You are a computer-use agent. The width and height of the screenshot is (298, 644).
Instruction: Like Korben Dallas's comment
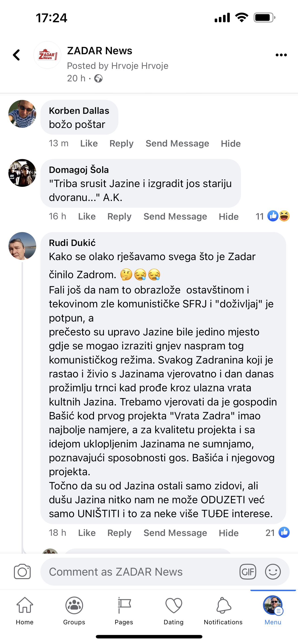pos(89,143)
